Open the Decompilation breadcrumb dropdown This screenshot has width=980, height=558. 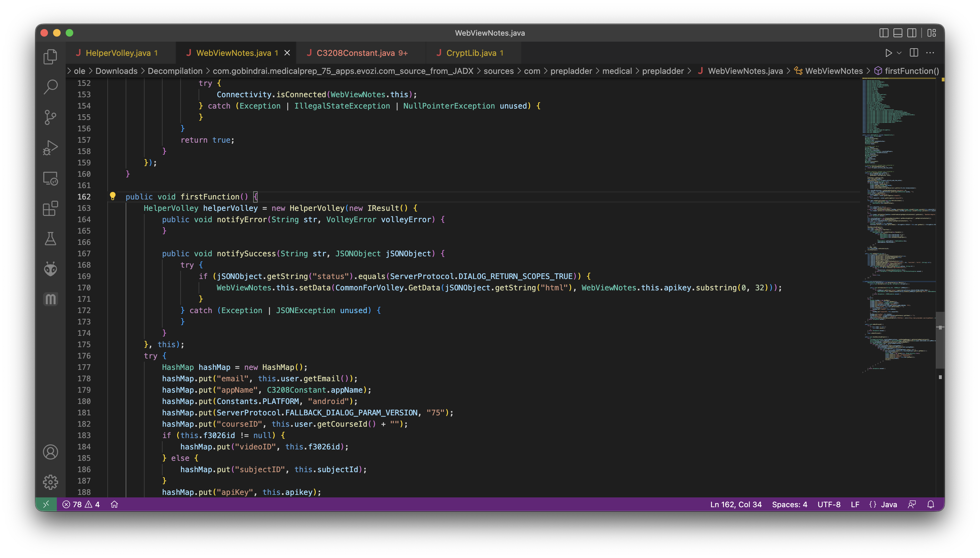point(175,71)
